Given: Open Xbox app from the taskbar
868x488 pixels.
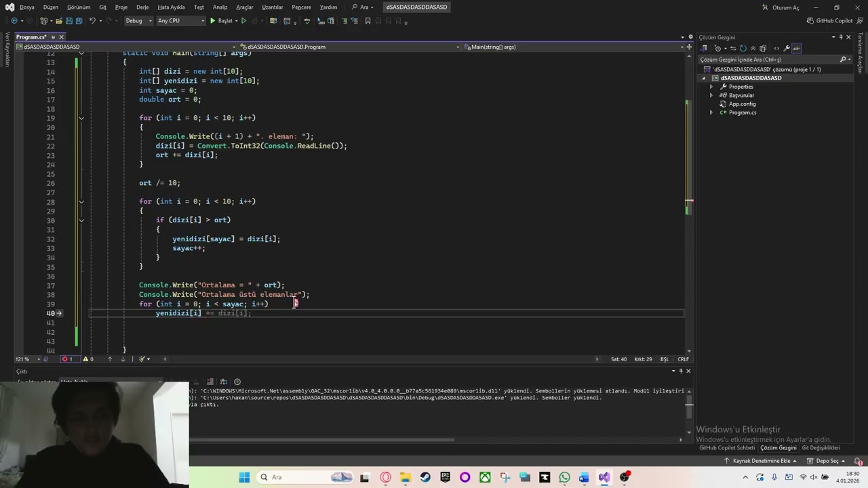Looking at the screenshot, I should [485, 477].
